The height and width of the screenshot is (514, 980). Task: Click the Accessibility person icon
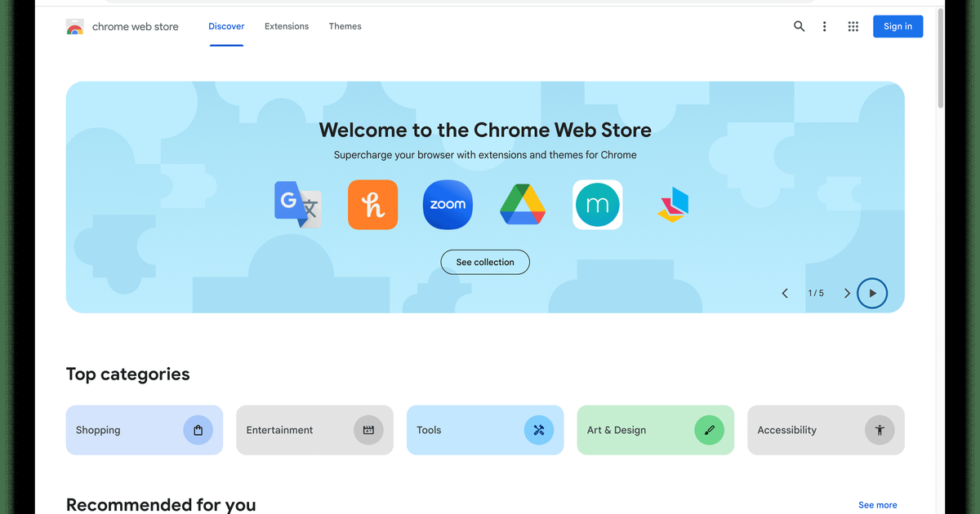tap(880, 430)
